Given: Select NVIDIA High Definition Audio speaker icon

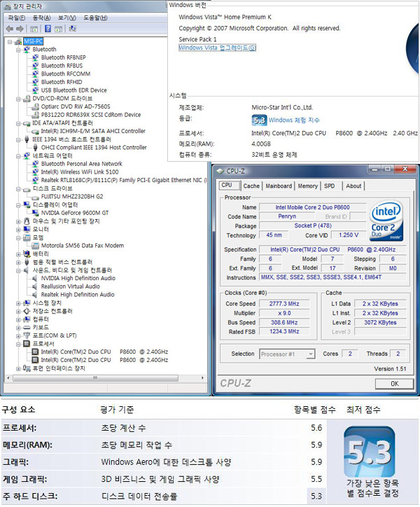Looking at the screenshot, I should [x=35, y=278].
